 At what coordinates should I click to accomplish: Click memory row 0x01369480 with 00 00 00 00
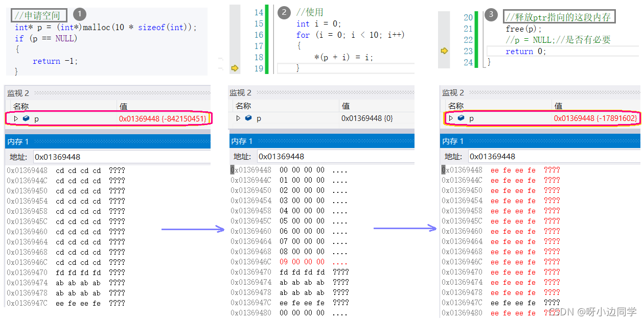(289, 313)
